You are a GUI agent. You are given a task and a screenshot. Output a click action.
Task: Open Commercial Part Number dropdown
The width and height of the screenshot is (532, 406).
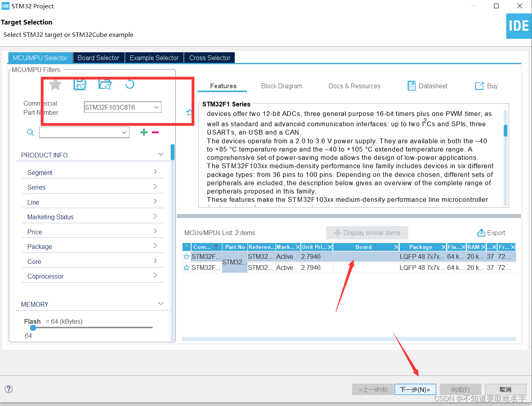[x=156, y=107]
